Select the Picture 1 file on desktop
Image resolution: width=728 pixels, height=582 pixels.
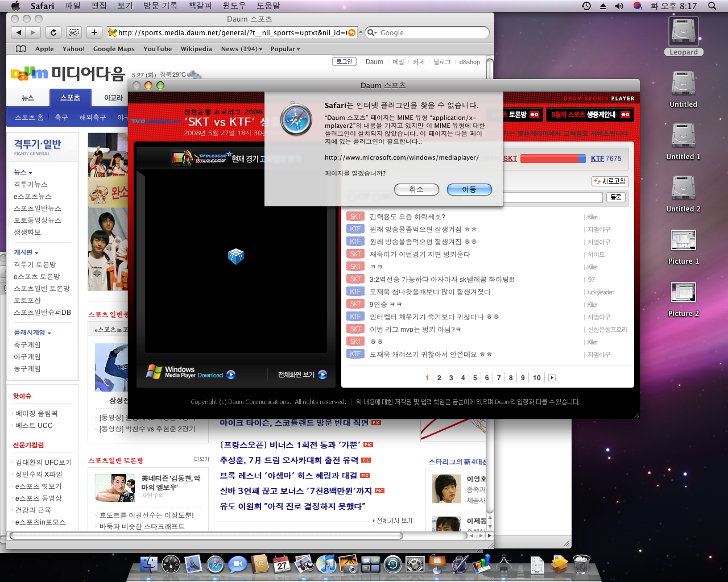684,246
